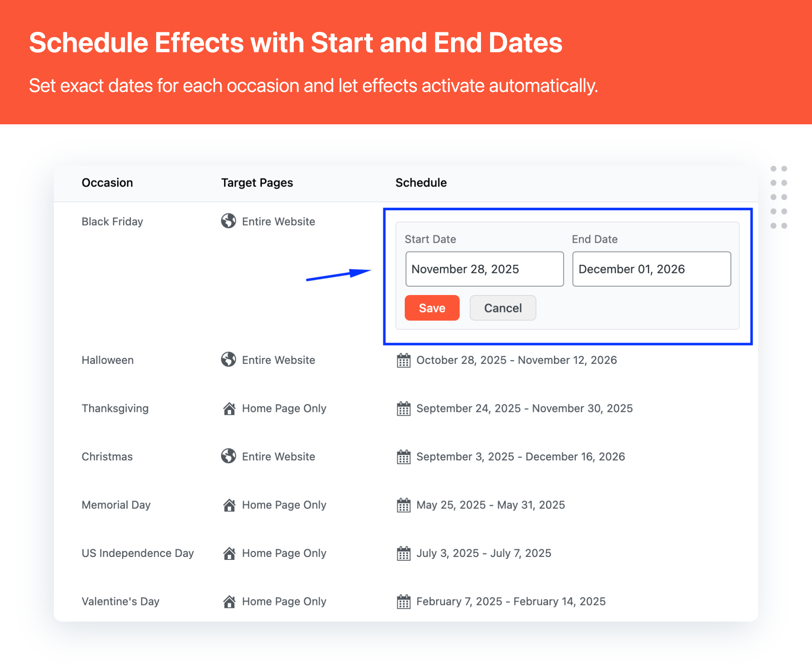Click the globe icon in the Halloween row

[228, 360]
